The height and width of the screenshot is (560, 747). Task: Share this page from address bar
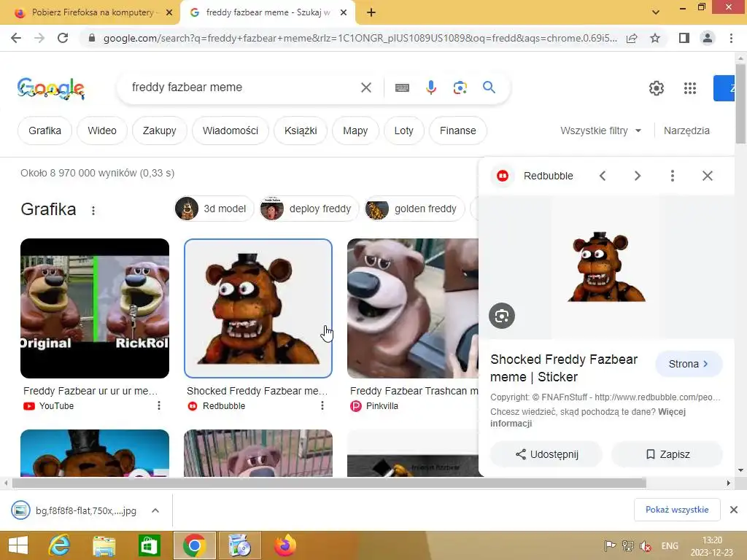pos(632,38)
